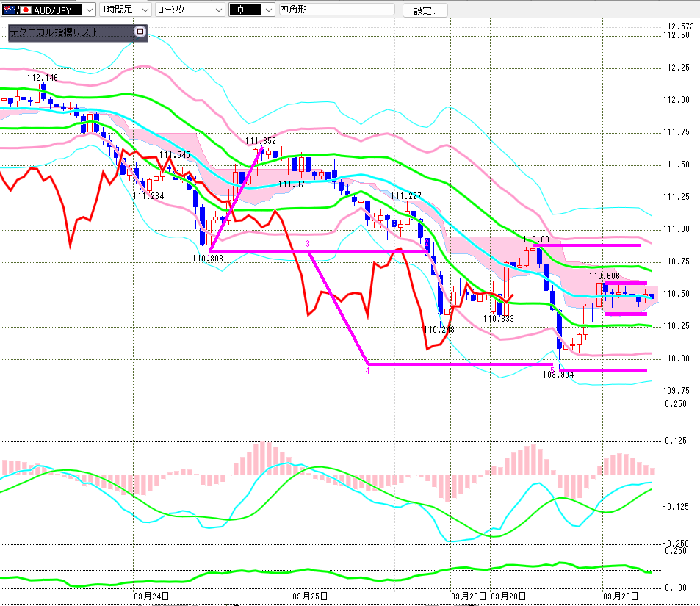This screenshot has height=606, width=700.
Task: Select the 0.100 lower indicator axis label
Action: pos(676,588)
